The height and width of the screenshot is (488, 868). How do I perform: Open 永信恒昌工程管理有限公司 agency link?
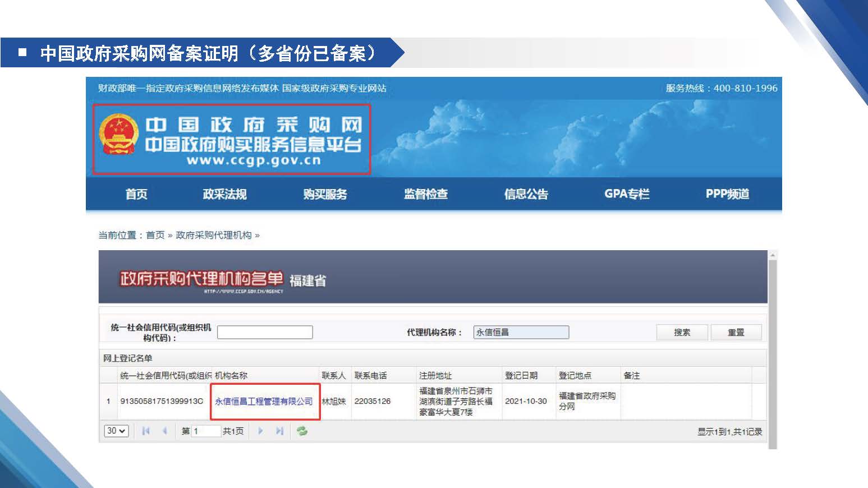pyautogui.click(x=264, y=401)
